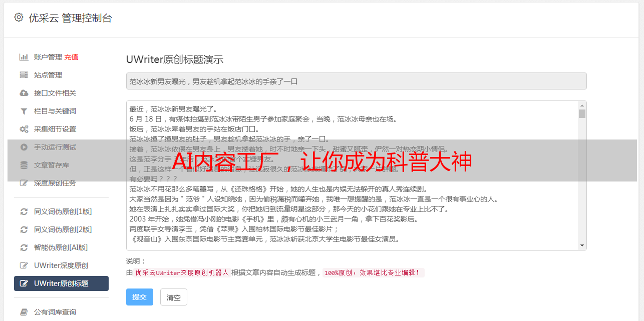Click the 说明： label
644x321 pixels.
(x=136, y=261)
